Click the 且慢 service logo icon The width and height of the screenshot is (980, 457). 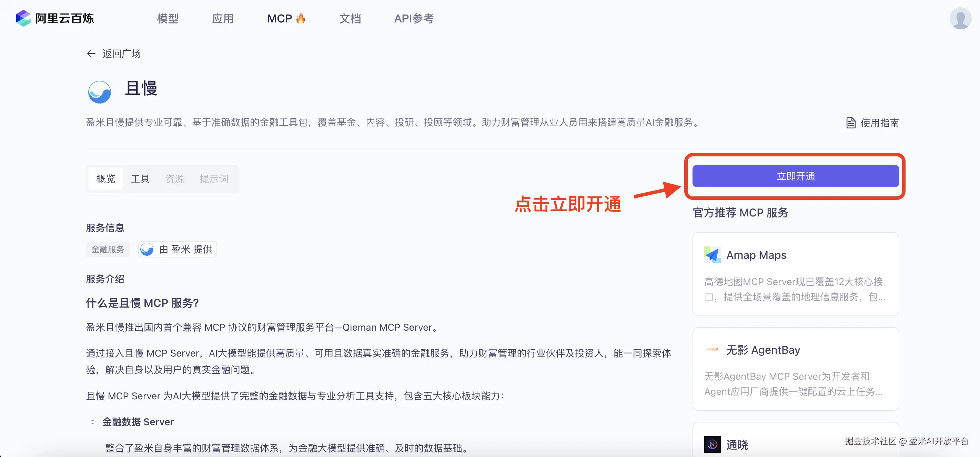click(x=99, y=92)
